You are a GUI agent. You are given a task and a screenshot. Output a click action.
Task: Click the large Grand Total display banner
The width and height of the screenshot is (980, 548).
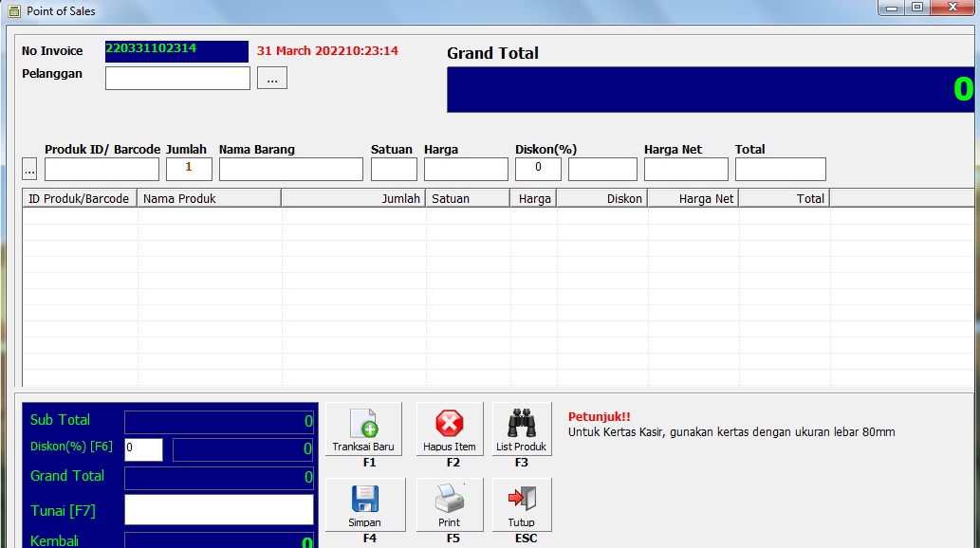point(711,90)
